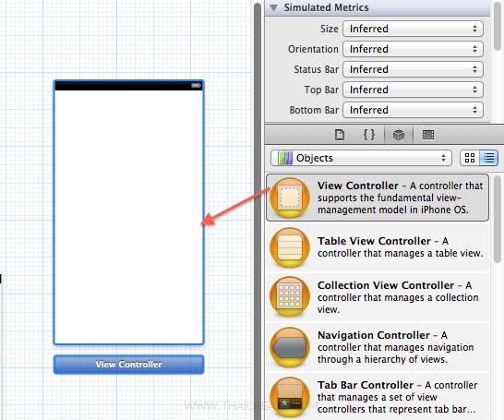This screenshot has width=504, height=420.
Task: Open the Top Bar dropdown
Action: (413, 90)
